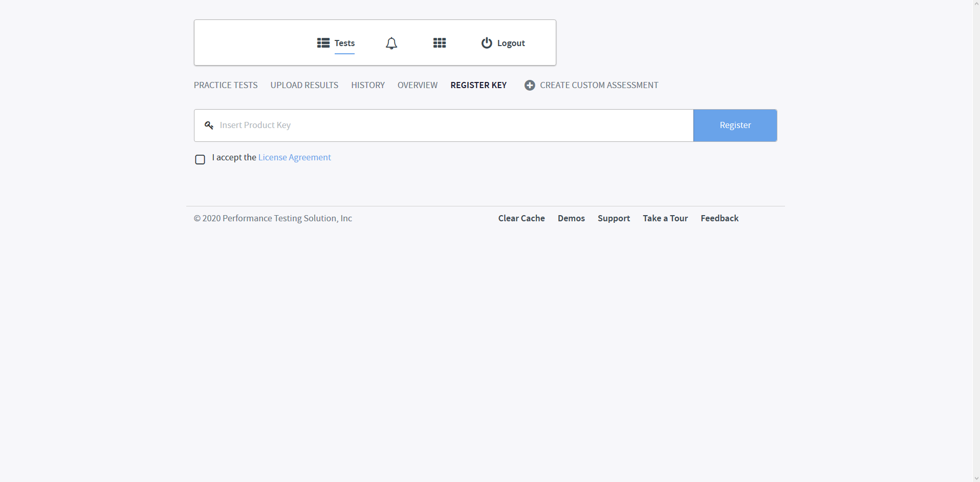Check the license acceptance checkbox

[200, 159]
